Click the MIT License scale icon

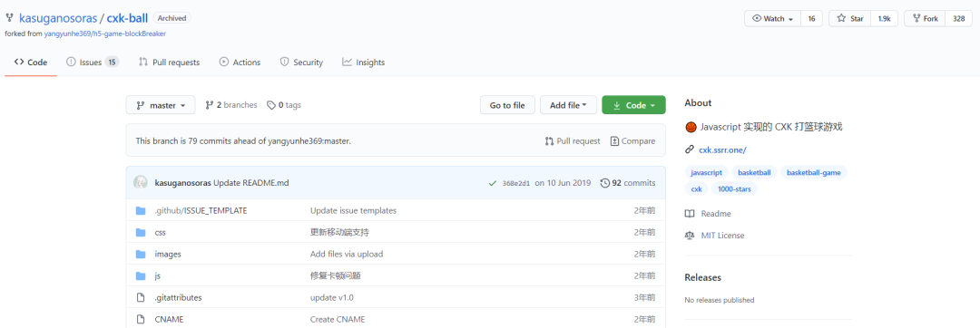click(690, 236)
